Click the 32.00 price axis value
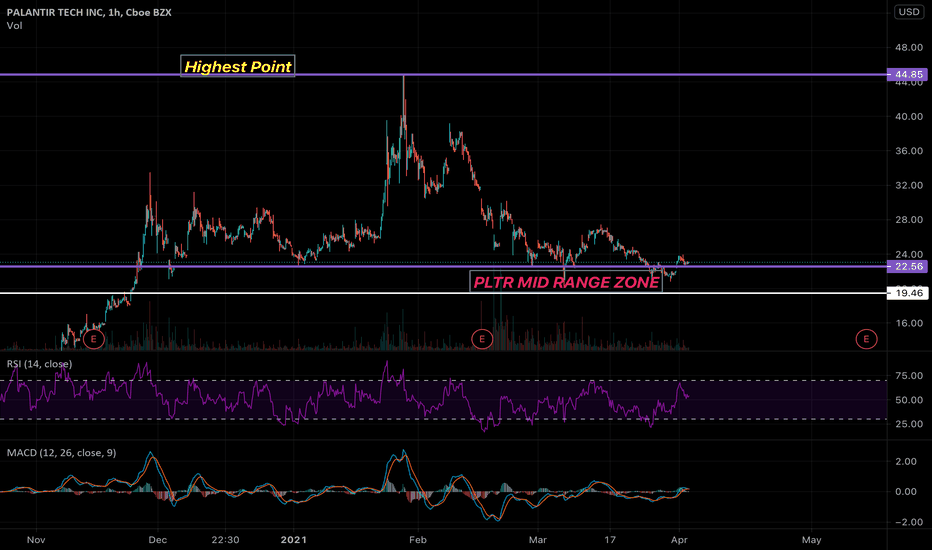 (909, 186)
